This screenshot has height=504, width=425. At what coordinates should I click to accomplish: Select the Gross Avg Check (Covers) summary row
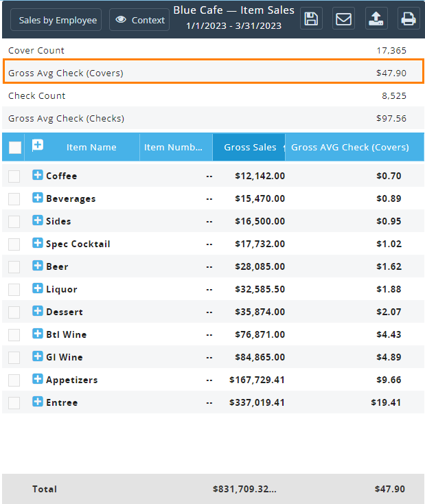pyautogui.click(x=213, y=73)
